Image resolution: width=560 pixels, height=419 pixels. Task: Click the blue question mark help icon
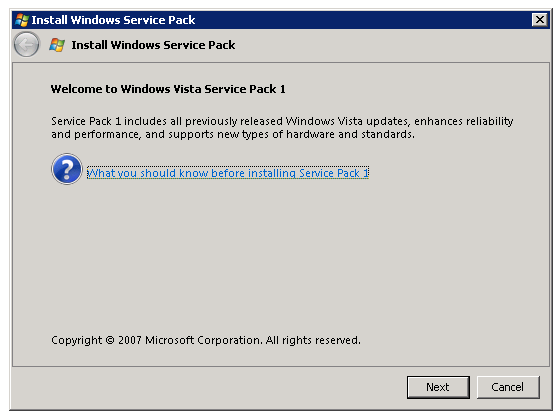[x=67, y=169]
